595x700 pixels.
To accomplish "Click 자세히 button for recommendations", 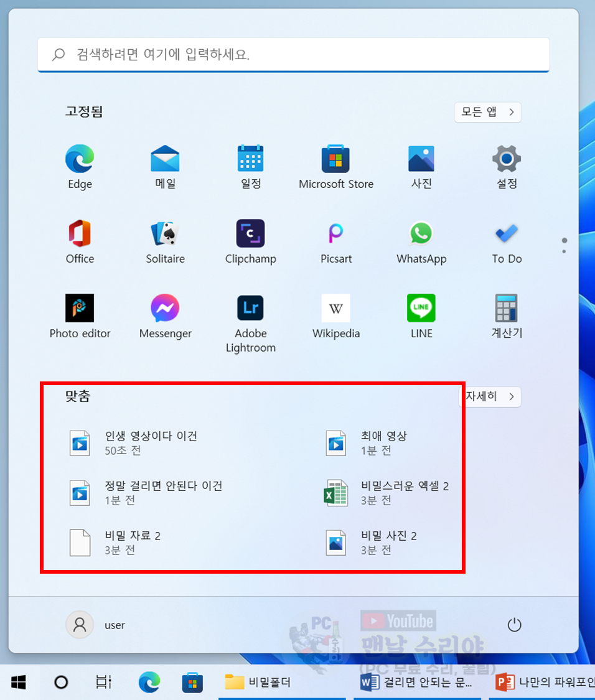I will (x=490, y=396).
